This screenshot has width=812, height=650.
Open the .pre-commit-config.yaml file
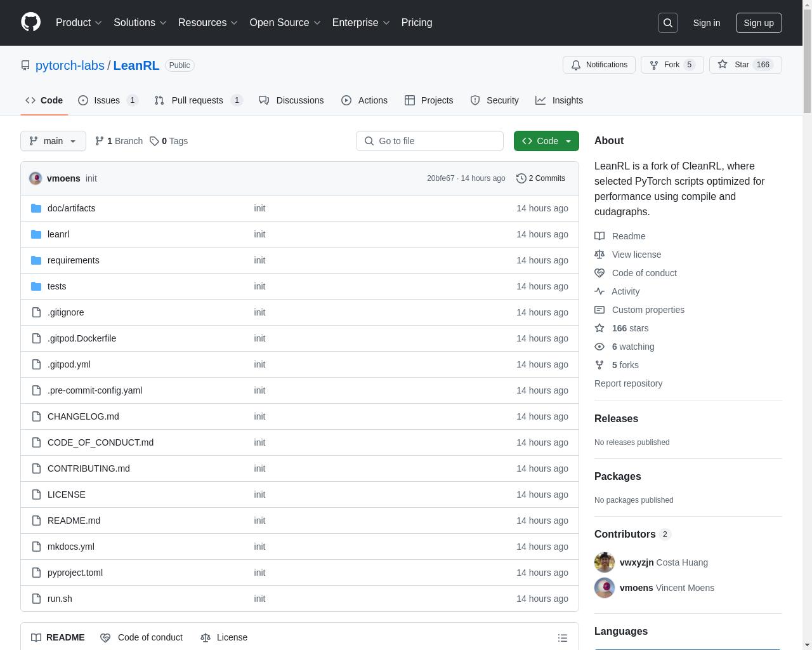[95, 390]
